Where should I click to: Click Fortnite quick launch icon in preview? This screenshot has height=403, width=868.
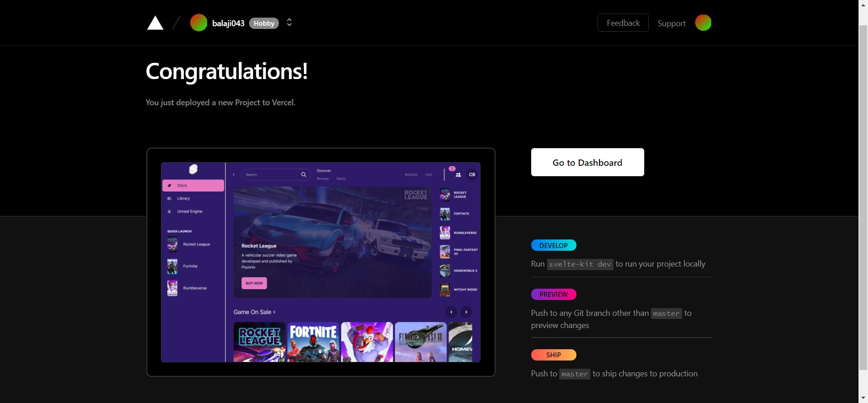coord(172,267)
